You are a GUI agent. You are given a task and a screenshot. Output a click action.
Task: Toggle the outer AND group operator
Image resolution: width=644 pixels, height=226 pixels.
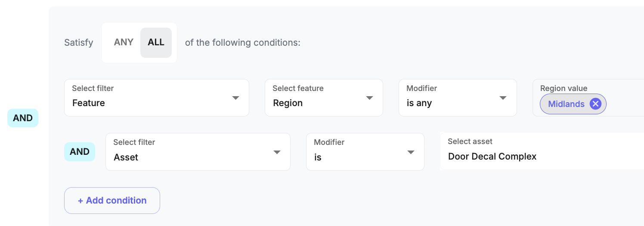23,118
